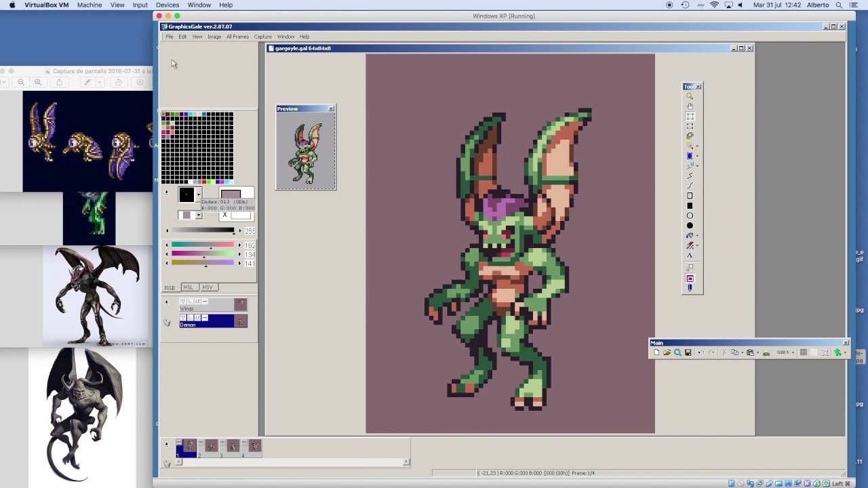Open the Image menu
Image resolution: width=868 pixels, height=488 pixels.
click(214, 37)
